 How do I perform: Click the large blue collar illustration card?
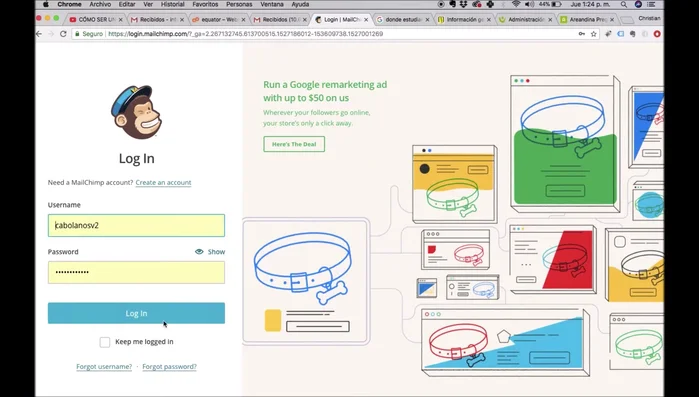click(306, 282)
